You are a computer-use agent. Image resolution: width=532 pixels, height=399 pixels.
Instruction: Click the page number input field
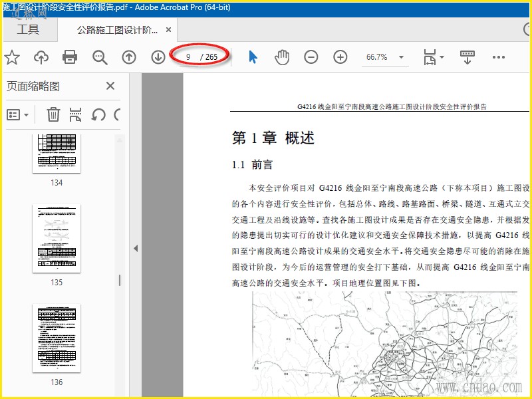click(x=189, y=57)
